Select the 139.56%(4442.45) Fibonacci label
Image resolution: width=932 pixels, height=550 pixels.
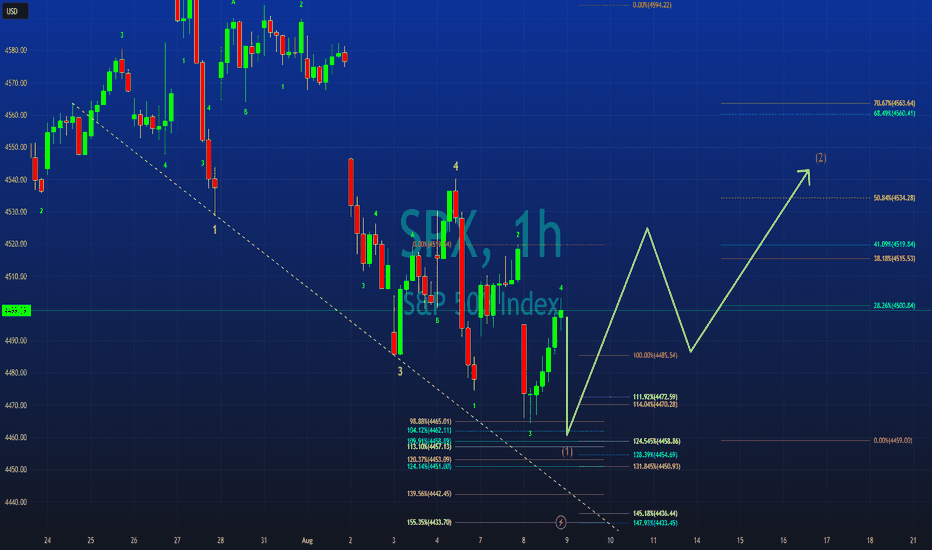(429, 494)
